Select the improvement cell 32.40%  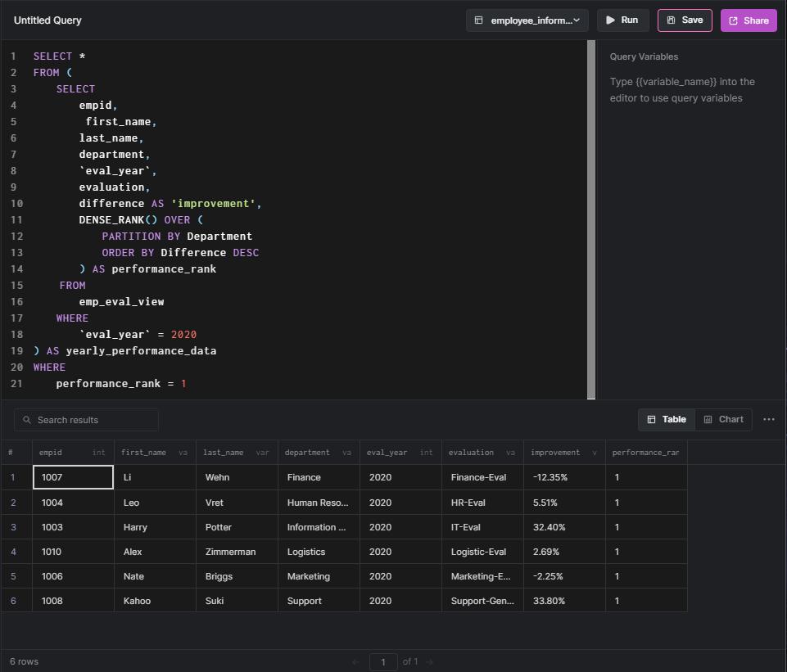[563, 527]
